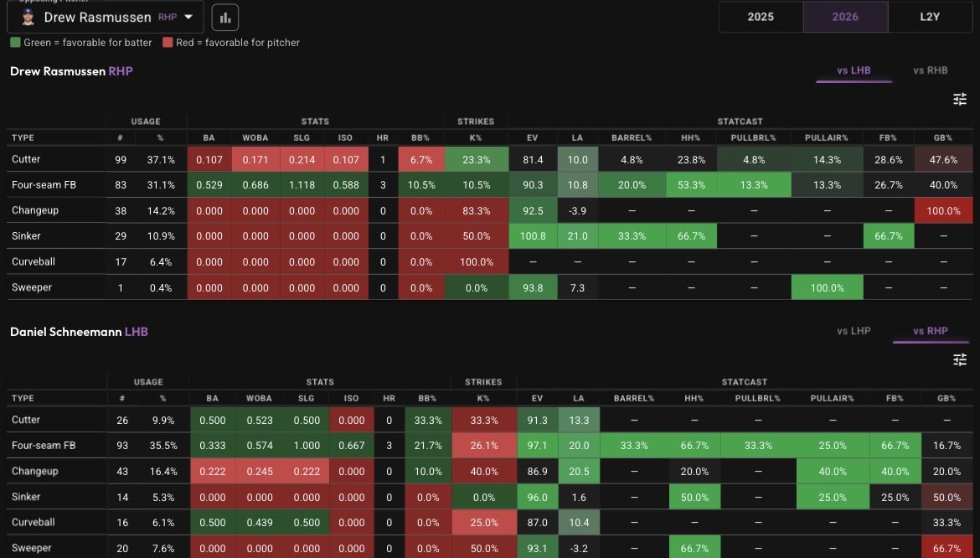
Task: Sort Rasmussen table by WOBA column
Action: point(255,137)
